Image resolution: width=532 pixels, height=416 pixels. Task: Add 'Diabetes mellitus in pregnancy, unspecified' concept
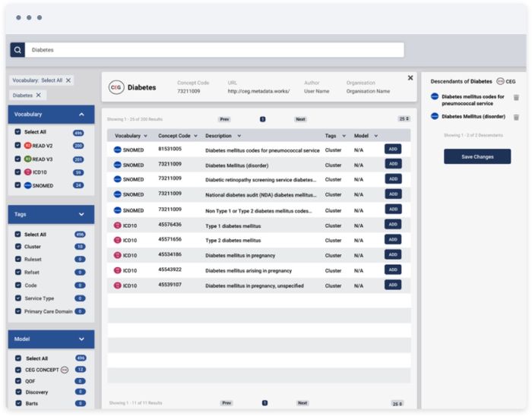[393, 285]
